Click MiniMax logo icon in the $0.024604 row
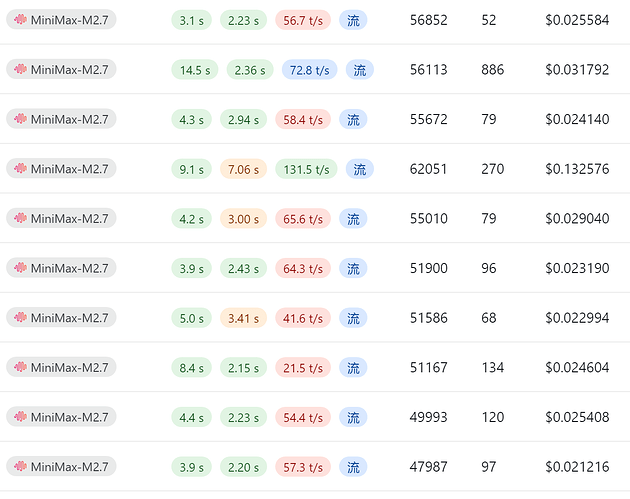Screen dimensions: 630x499 pos(20,367)
